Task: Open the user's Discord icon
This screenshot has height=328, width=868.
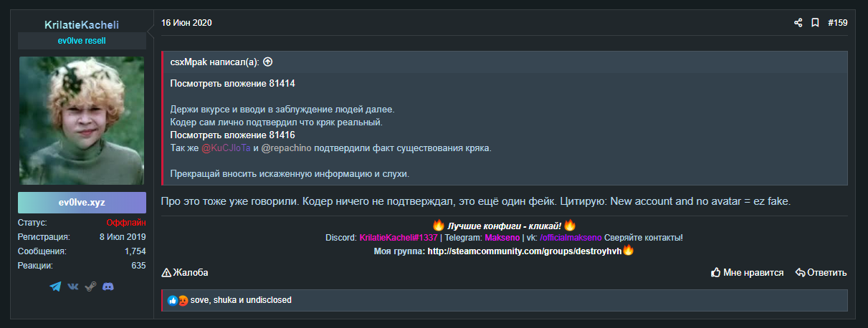Action: pos(108,286)
